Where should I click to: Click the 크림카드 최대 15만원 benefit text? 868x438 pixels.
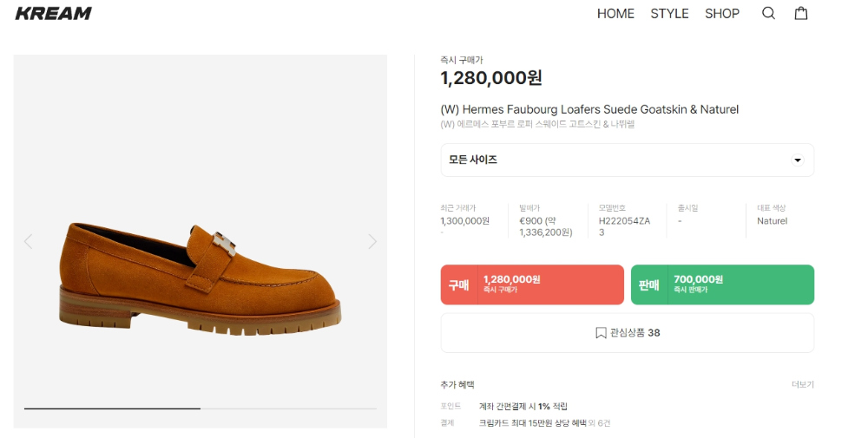[532, 423]
